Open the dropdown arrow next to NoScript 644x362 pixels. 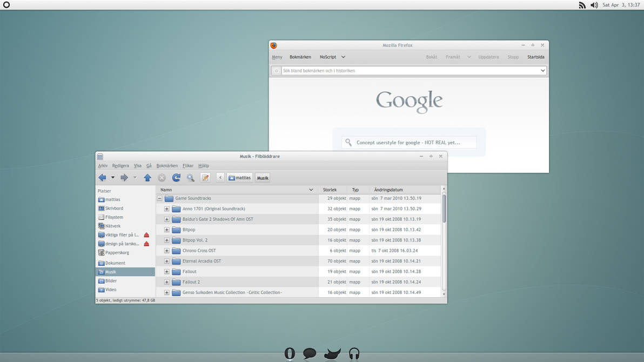click(344, 57)
